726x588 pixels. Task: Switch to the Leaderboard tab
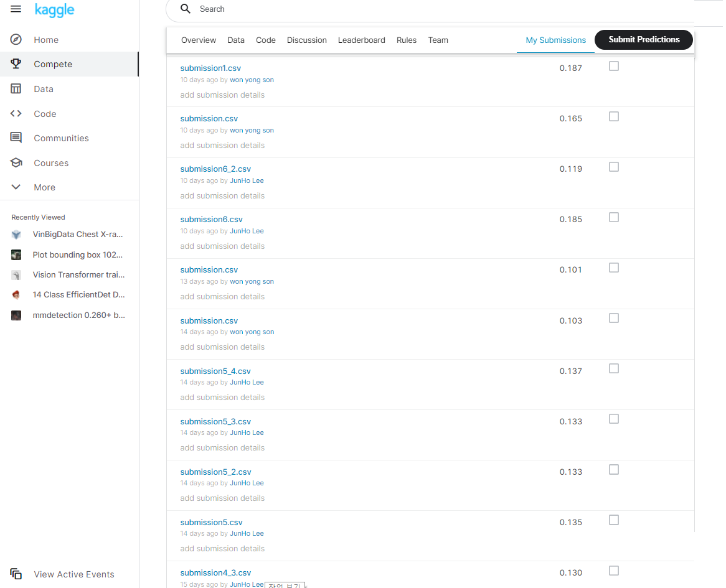point(362,40)
